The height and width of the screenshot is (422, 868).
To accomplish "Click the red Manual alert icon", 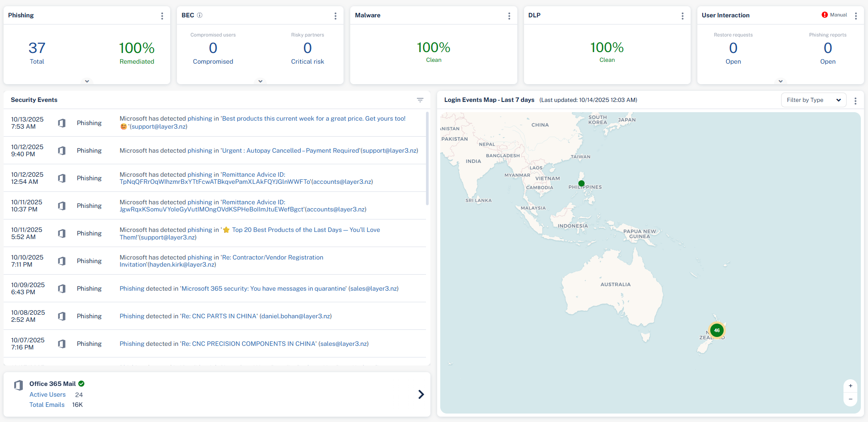I will (x=824, y=15).
